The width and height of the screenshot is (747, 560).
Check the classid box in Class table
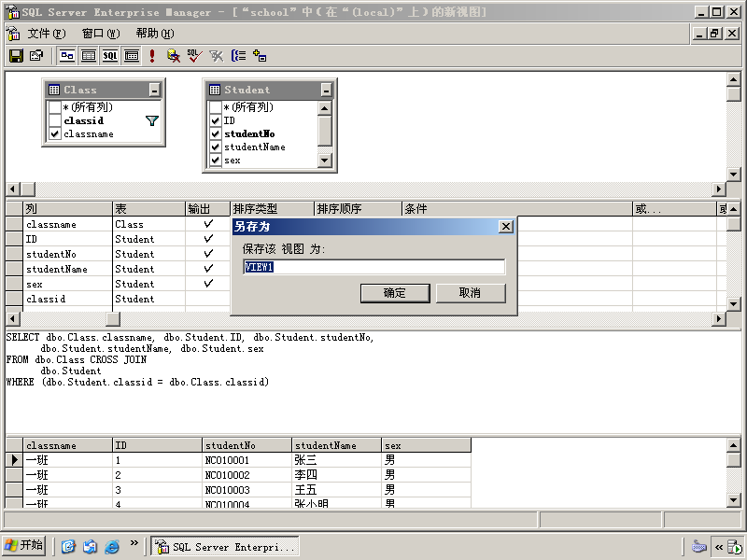coord(55,120)
